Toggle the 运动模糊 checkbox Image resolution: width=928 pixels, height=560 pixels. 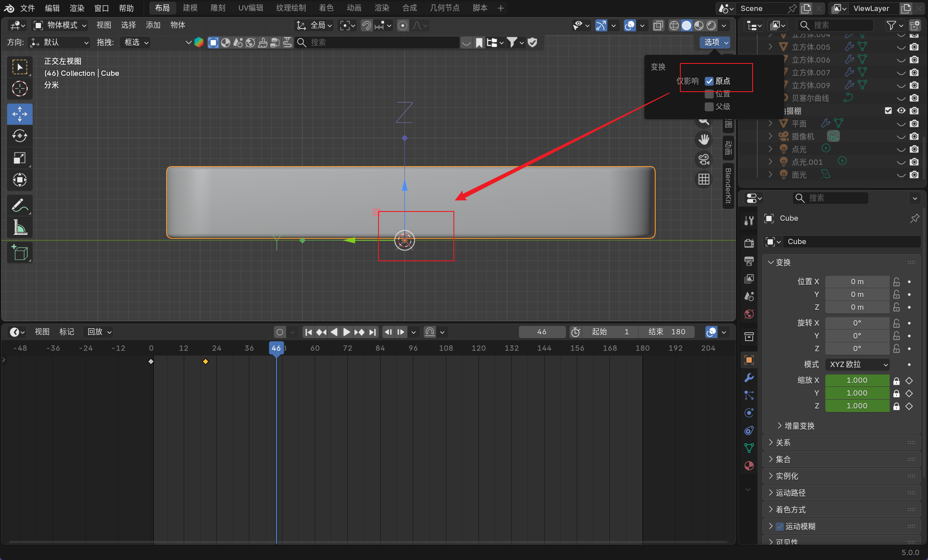pyautogui.click(x=780, y=526)
